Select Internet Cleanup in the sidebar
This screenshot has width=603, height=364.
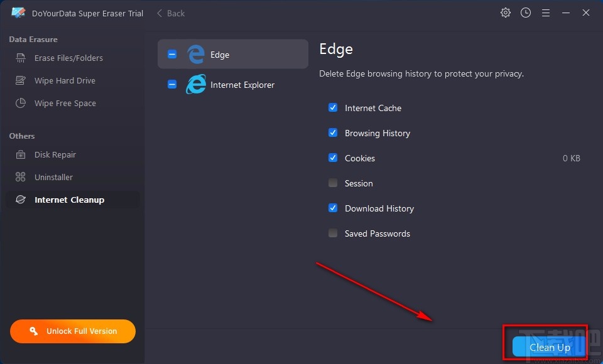pyautogui.click(x=69, y=200)
